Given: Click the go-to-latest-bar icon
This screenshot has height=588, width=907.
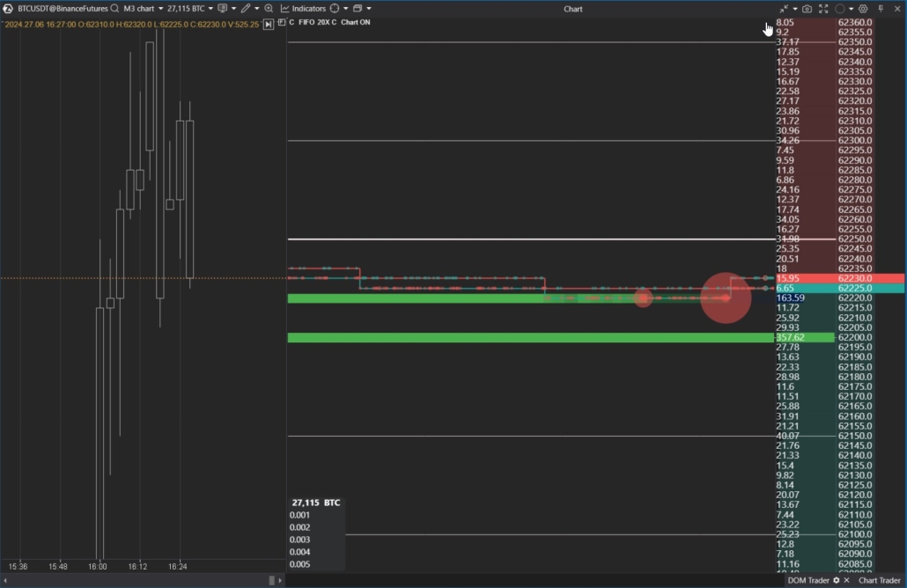Looking at the screenshot, I should [269, 23].
